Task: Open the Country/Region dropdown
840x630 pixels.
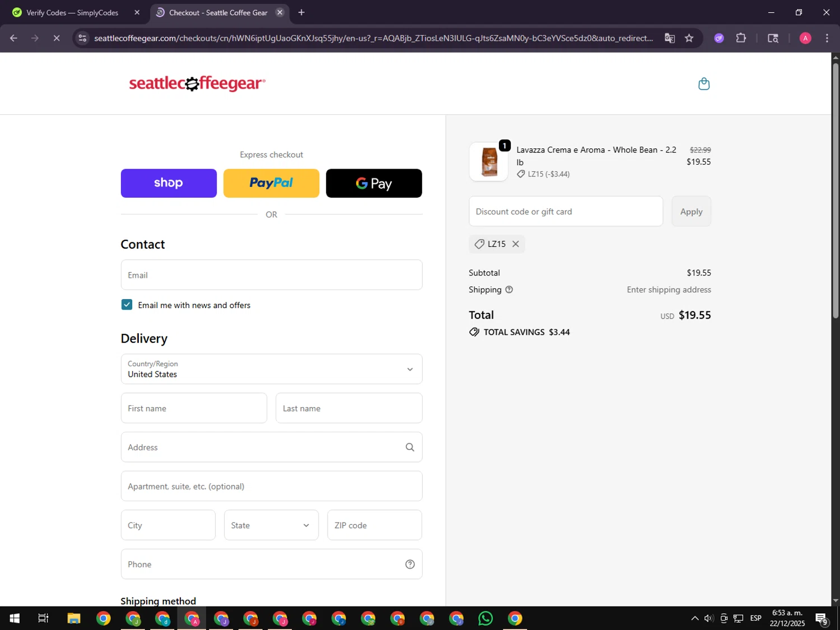Action: click(x=272, y=369)
